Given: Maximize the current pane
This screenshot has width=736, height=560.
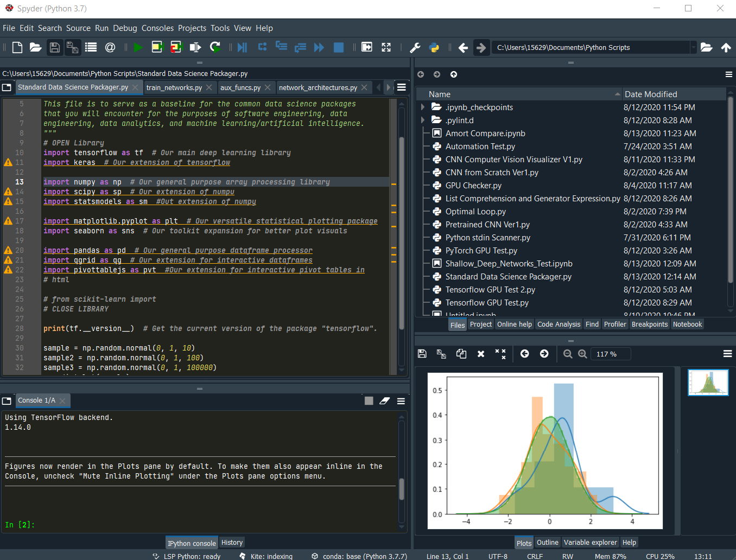Looking at the screenshot, I should coord(367,47).
